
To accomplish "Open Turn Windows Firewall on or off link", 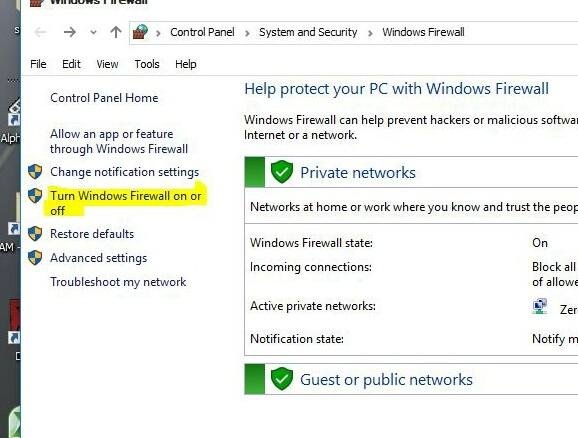I will [x=126, y=203].
